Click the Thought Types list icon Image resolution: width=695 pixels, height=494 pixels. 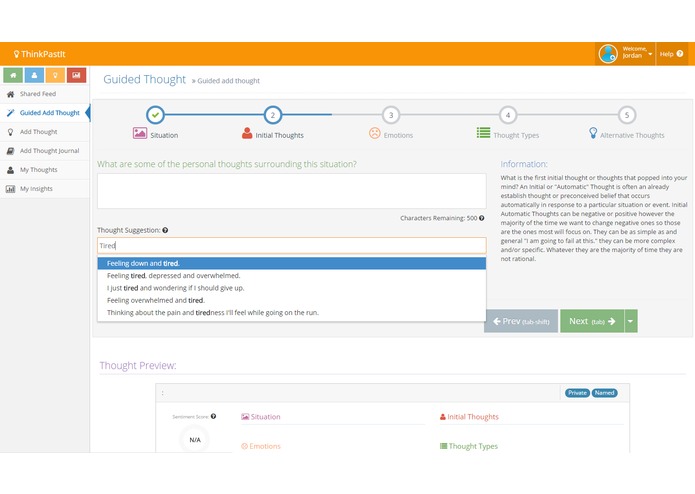484,133
